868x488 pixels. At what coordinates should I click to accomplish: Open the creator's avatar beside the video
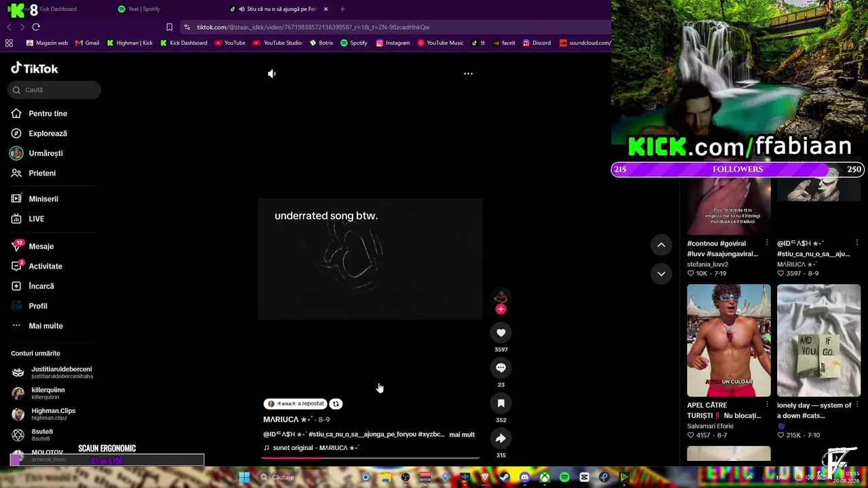pyautogui.click(x=501, y=296)
